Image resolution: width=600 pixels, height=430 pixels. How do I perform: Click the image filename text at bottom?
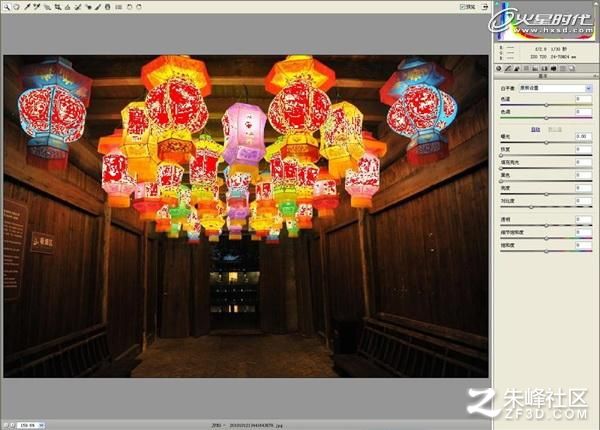pyautogui.click(x=256, y=425)
